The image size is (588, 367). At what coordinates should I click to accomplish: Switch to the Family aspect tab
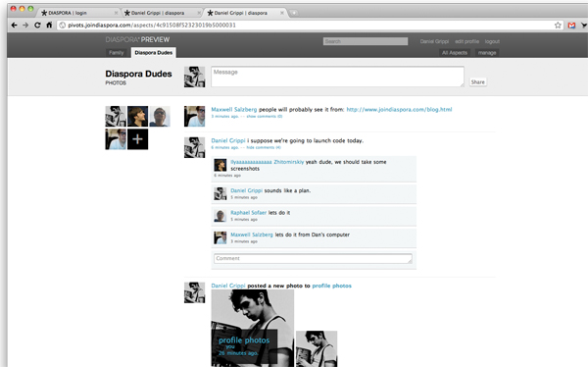pyautogui.click(x=117, y=53)
